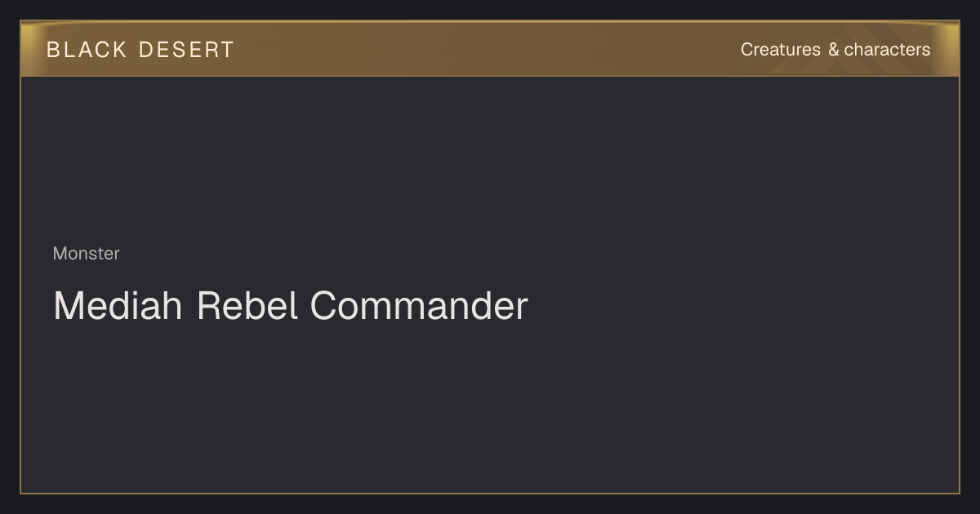Click the blank card area below the title
Image resolution: width=980 pixels, height=514 pixels.
(x=490, y=408)
